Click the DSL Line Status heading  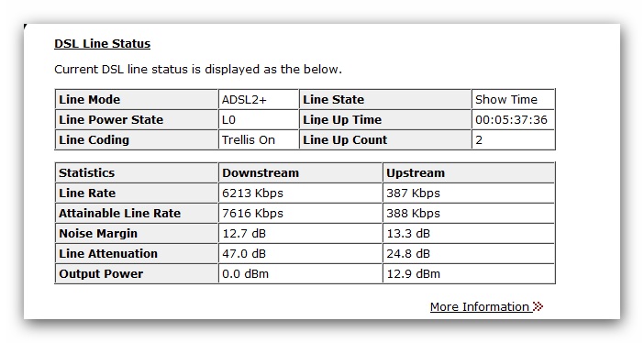tap(102, 43)
